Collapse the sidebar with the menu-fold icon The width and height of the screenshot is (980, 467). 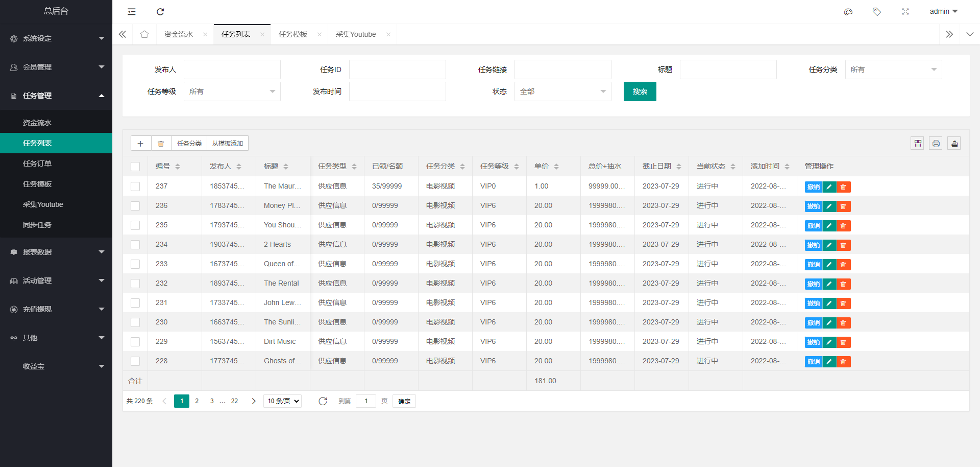132,12
